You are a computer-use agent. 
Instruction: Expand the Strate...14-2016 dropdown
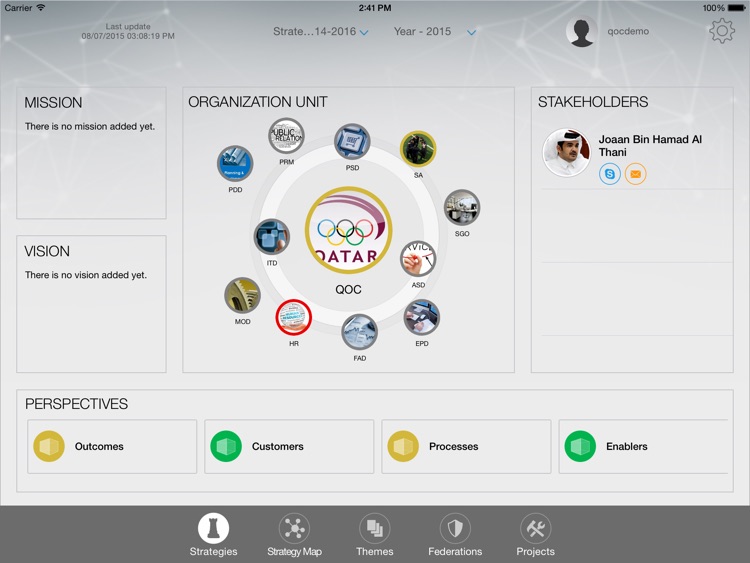pos(321,32)
